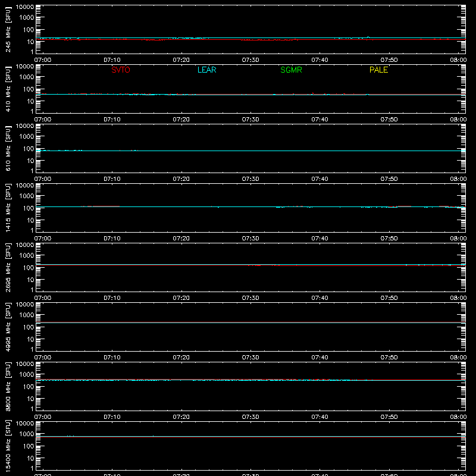This screenshot has width=476, height=476.
Task: Click the 15400 MHz [SFU] axis title
Action: pyautogui.click(x=8, y=446)
